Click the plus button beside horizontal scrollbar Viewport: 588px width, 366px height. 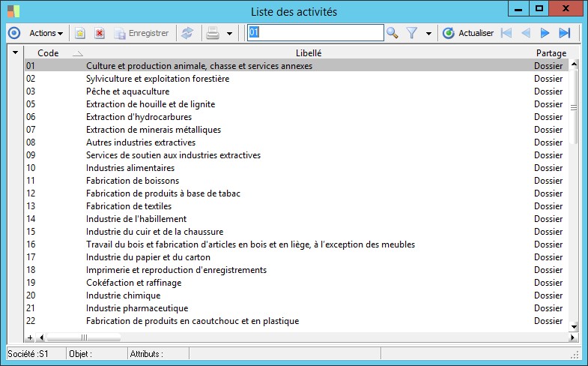tap(30, 337)
